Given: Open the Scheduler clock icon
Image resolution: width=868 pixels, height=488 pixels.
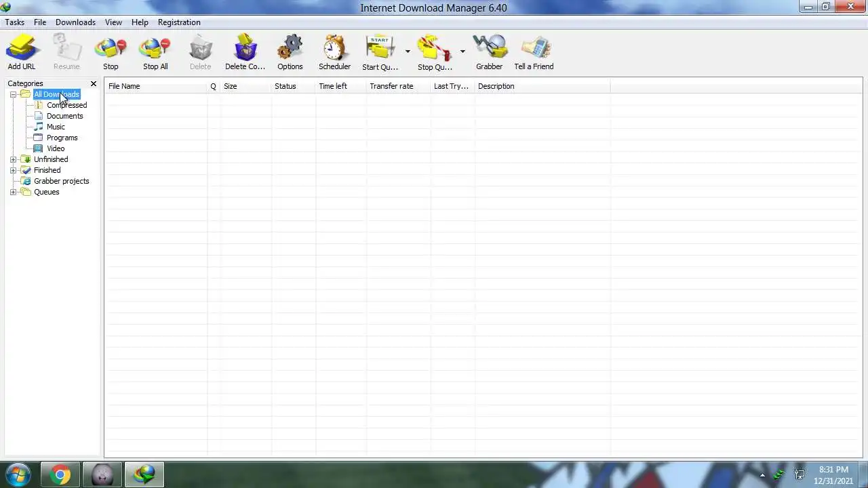Looking at the screenshot, I should [x=334, y=49].
